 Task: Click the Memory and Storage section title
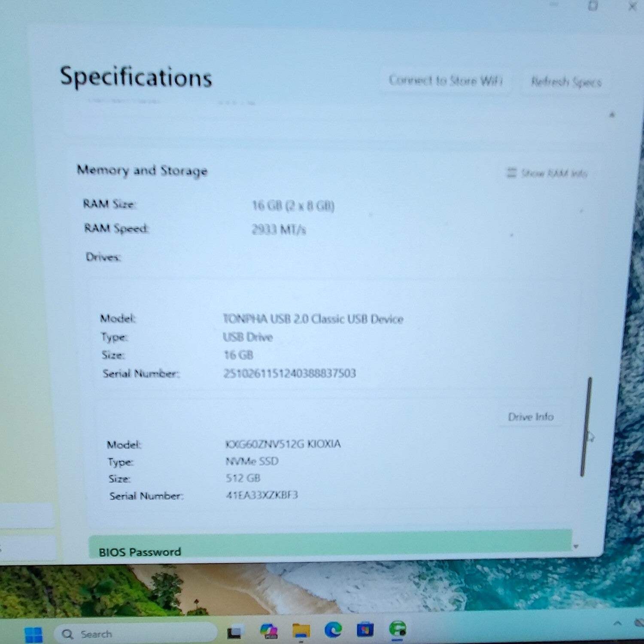pyautogui.click(x=142, y=170)
